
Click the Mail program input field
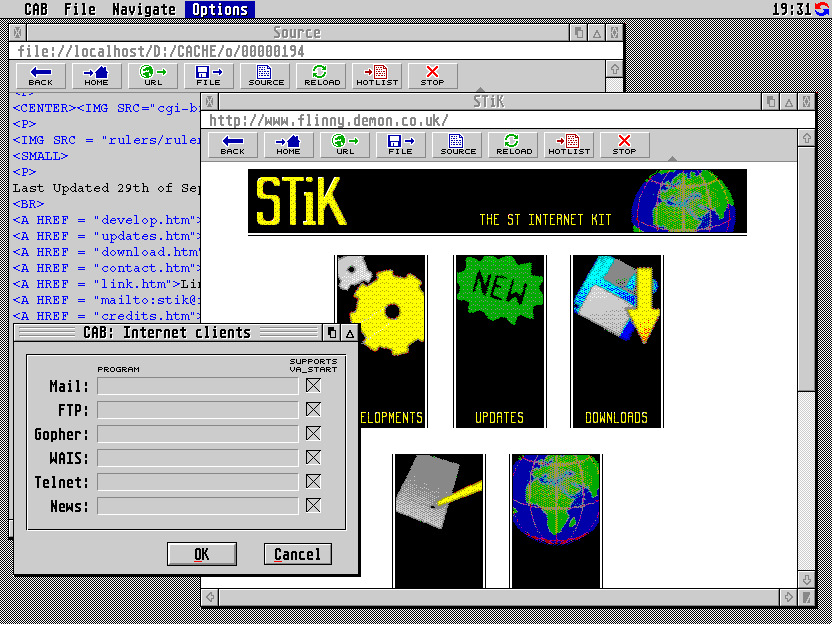click(198, 386)
